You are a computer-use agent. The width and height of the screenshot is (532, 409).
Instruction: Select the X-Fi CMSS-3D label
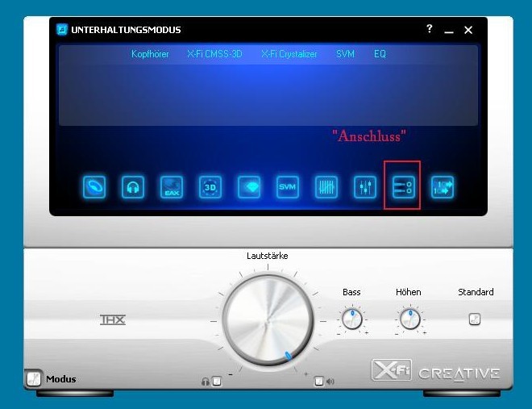(x=214, y=54)
